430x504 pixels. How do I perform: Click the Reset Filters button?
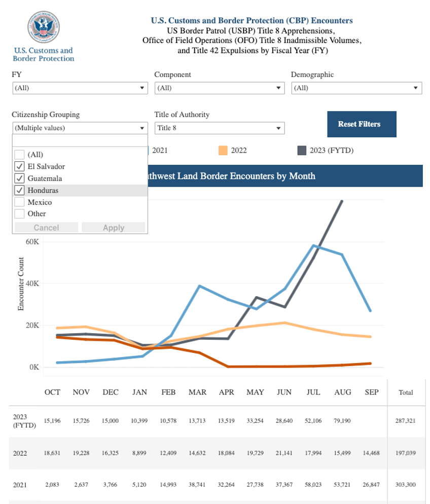coord(362,124)
